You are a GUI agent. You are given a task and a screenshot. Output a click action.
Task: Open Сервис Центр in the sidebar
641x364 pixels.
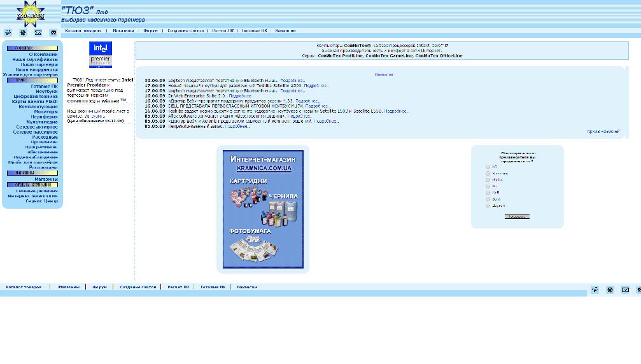pos(42,201)
